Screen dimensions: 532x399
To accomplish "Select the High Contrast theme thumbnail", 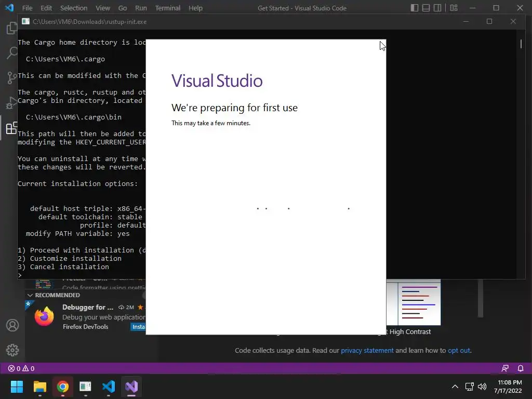I will click(414, 303).
